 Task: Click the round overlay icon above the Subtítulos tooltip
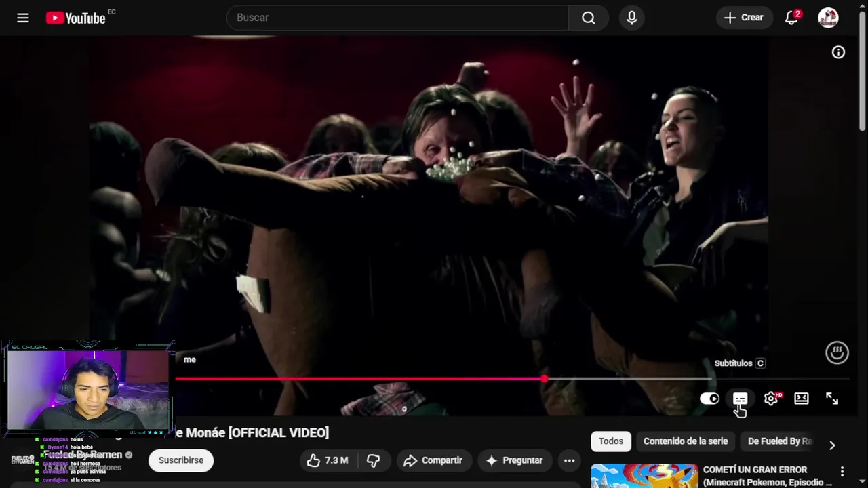[837, 352]
